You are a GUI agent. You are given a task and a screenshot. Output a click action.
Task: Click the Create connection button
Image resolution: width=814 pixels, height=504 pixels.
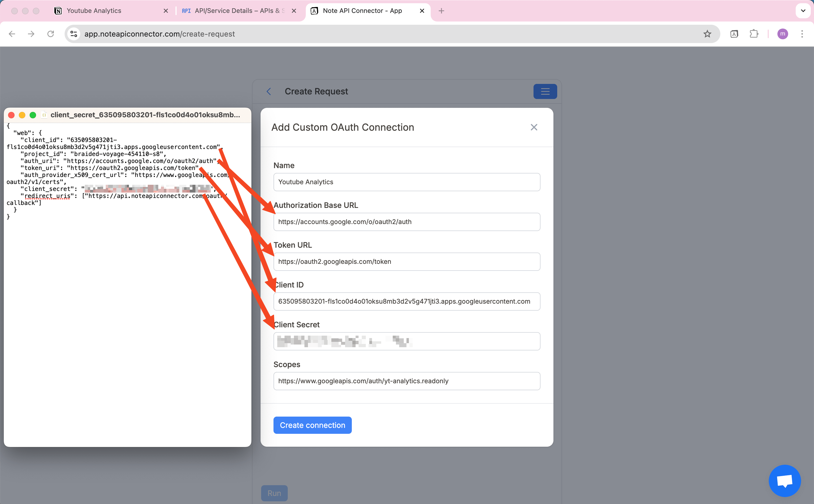click(x=312, y=425)
